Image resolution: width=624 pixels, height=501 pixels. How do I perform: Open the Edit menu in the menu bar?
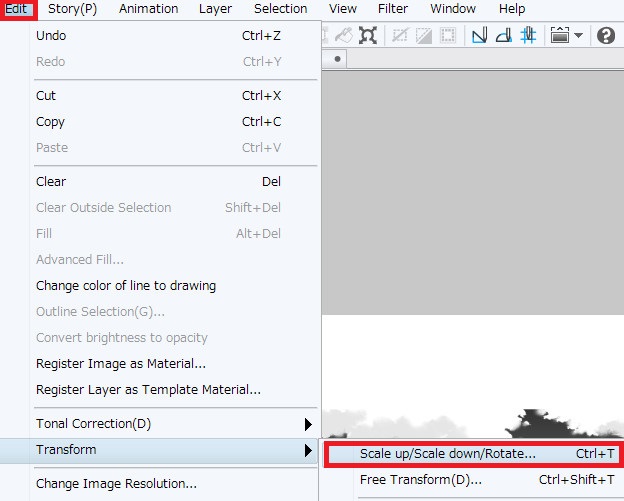pos(16,9)
